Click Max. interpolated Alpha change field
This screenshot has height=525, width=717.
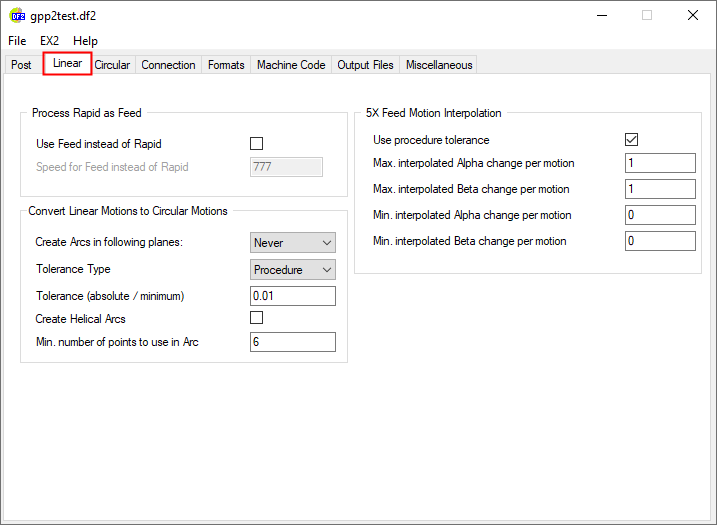tap(659, 163)
